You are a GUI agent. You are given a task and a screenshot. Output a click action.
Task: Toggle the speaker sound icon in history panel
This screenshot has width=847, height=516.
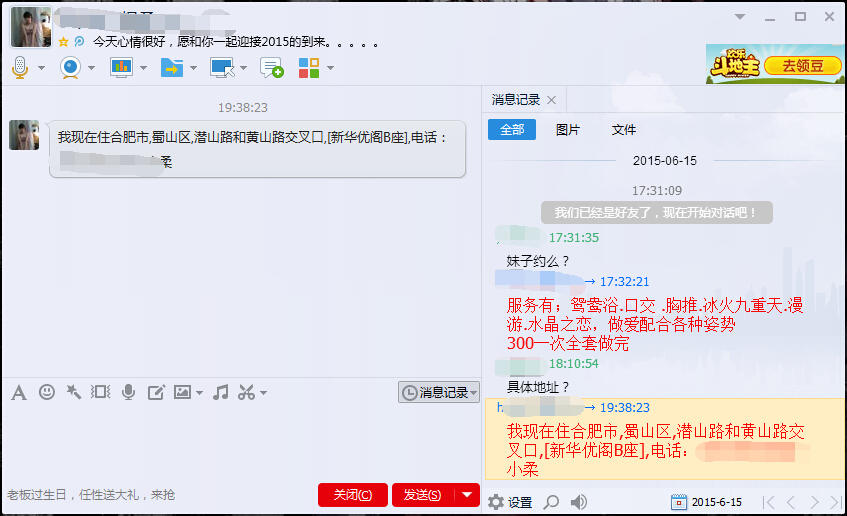click(x=578, y=502)
